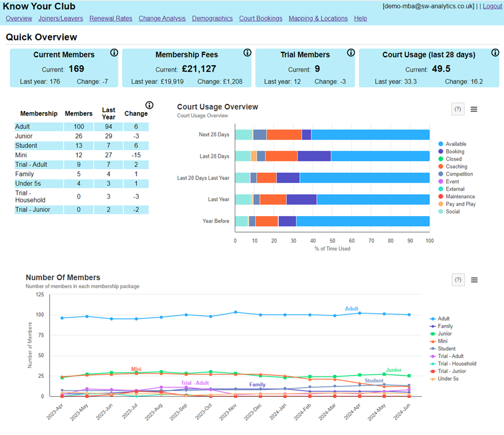Click current members value 169
The image size is (504, 435).
pyautogui.click(x=76, y=69)
